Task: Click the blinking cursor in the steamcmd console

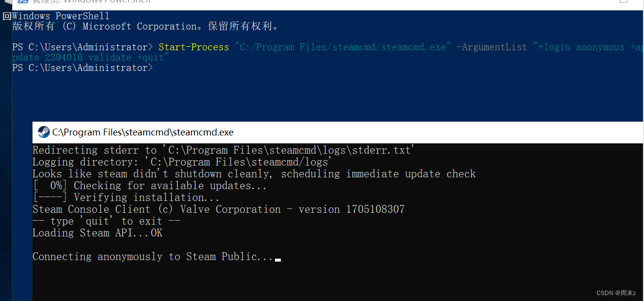Action: 277,259
